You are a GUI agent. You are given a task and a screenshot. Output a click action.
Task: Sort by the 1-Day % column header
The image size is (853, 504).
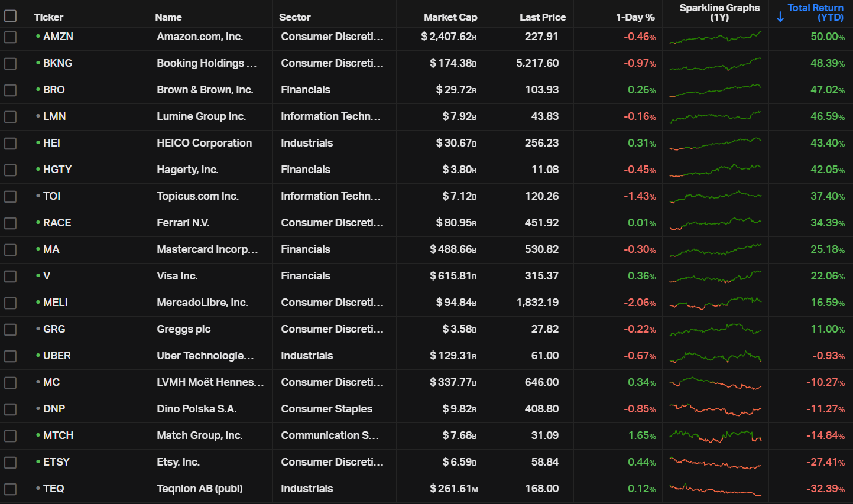(635, 17)
